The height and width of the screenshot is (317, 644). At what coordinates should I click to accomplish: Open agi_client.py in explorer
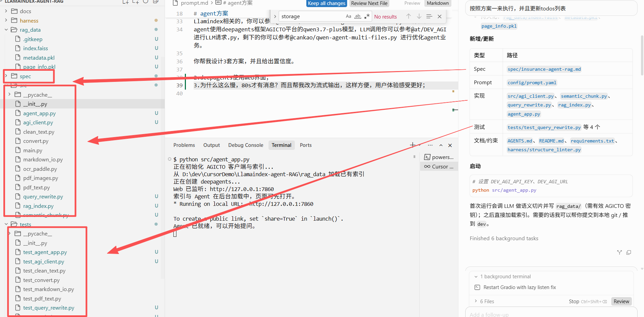pyautogui.click(x=38, y=122)
